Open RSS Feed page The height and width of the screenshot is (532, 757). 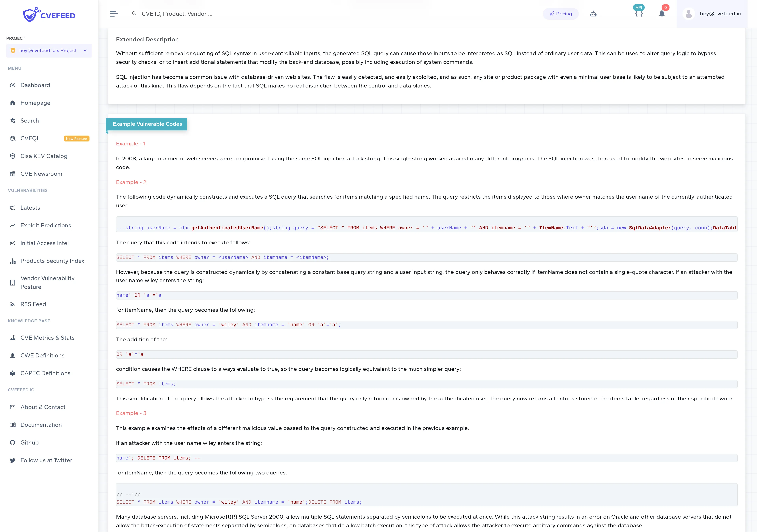(x=33, y=304)
